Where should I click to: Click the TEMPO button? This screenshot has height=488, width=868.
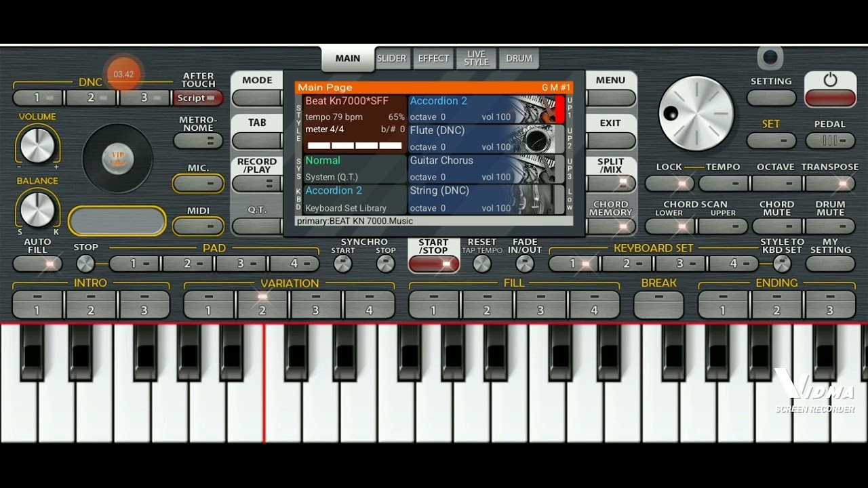coord(723,184)
